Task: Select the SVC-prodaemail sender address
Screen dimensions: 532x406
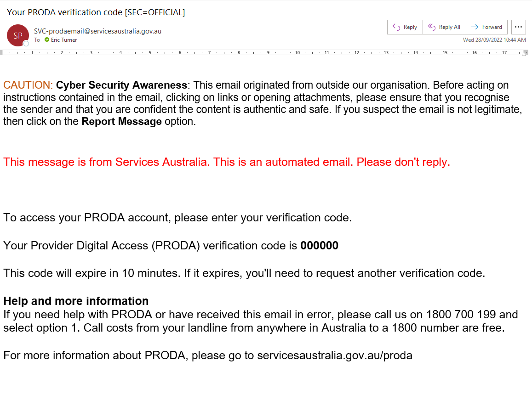Action: 97,31
